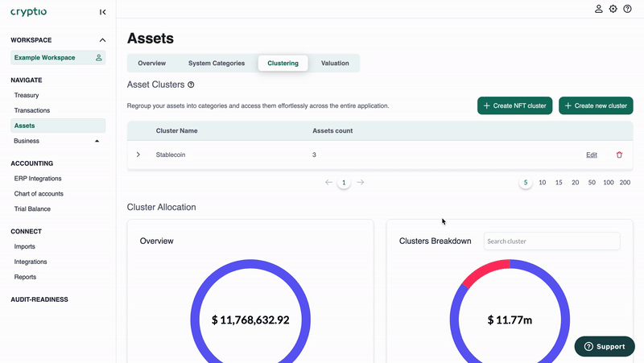
Task: Set rows per page to 15
Action: coord(559,183)
